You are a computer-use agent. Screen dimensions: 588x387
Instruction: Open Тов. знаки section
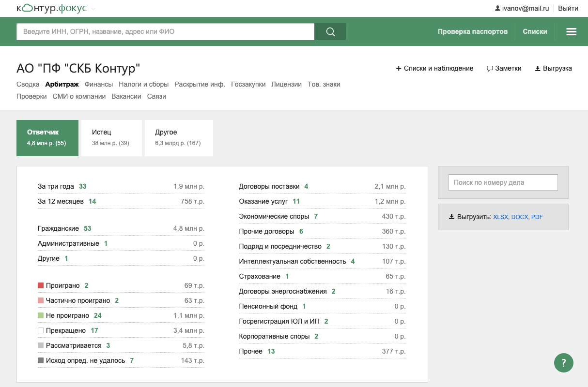pyautogui.click(x=324, y=84)
